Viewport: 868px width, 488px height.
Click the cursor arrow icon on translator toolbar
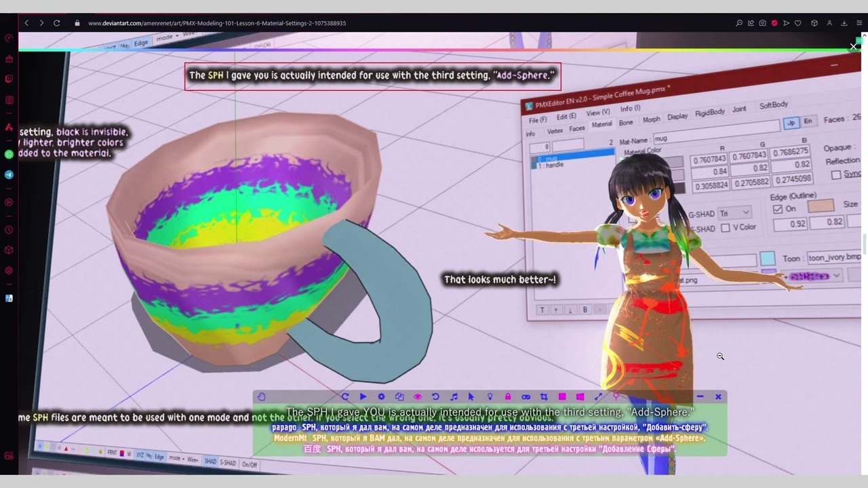click(471, 397)
